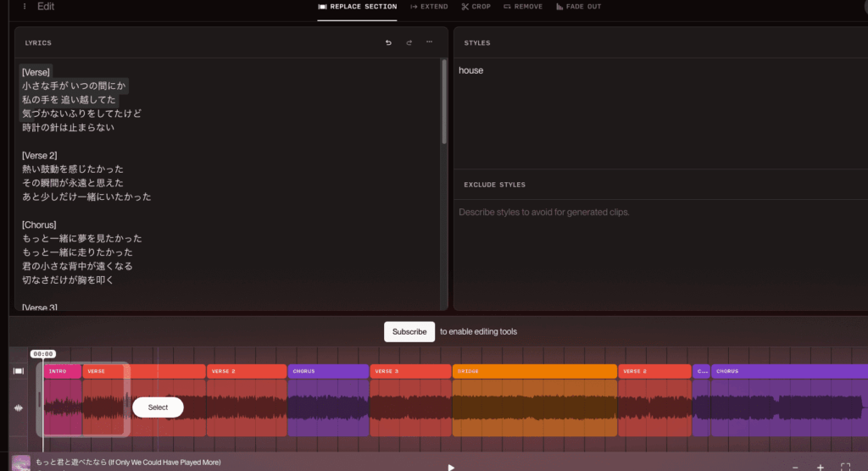
Task: Select the Verse 3 section label
Action: click(x=411, y=371)
